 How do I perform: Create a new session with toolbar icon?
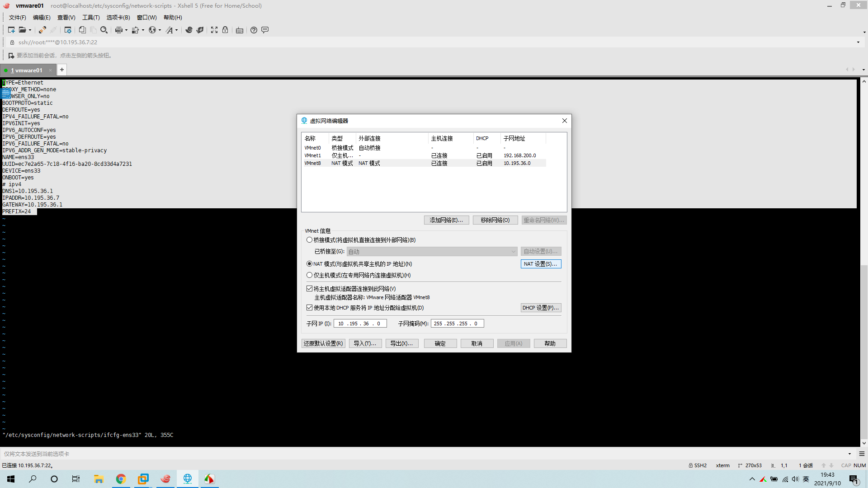[11, 30]
